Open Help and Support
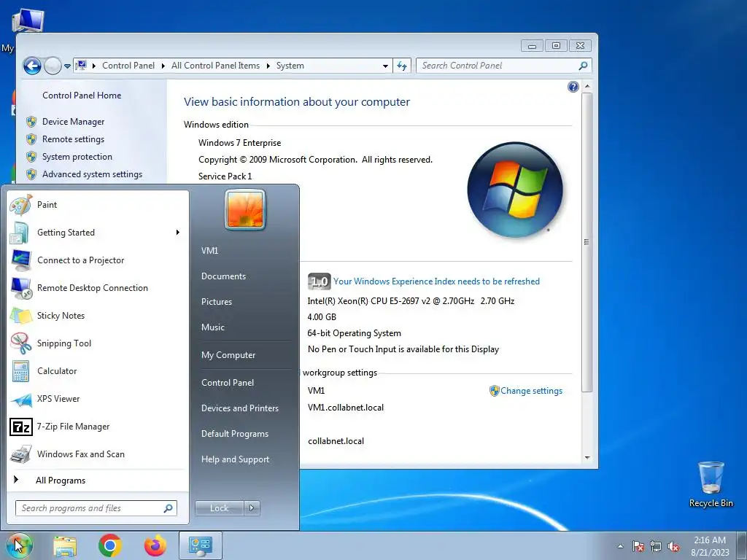 point(235,459)
